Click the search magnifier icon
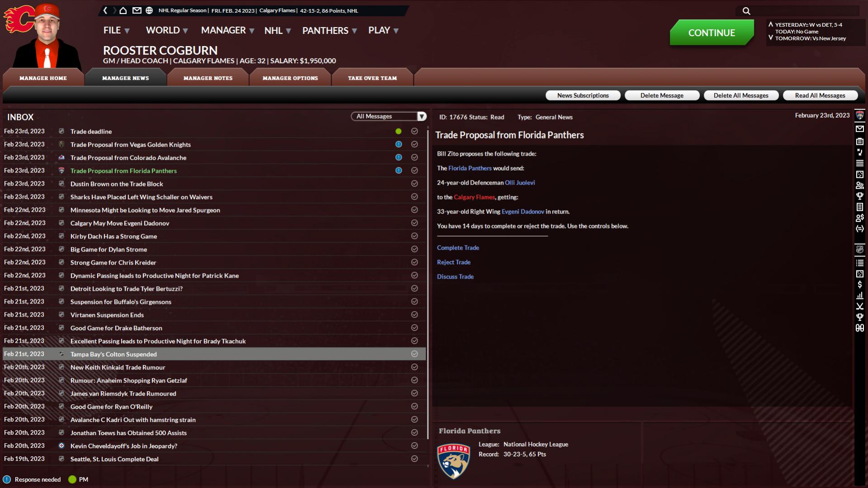Image resolution: width=868 pixels, height=488 pixels. click(x=746, y=11)
